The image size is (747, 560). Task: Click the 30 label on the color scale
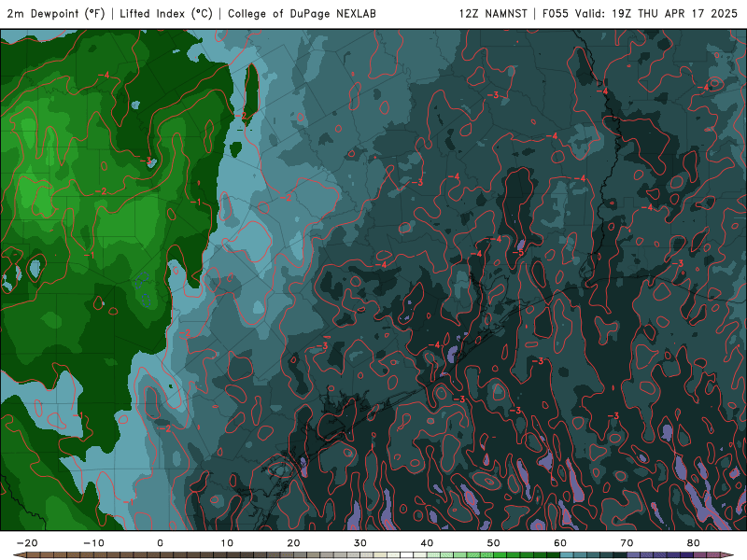[x=360, y=543]
